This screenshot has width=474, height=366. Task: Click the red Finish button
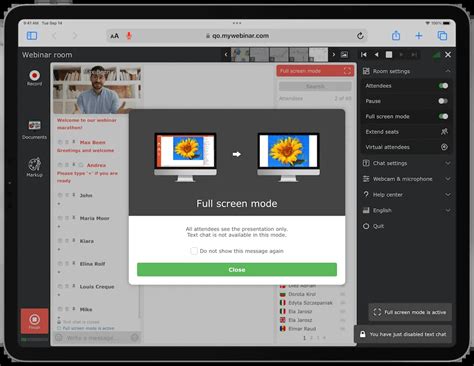(34, 321)
